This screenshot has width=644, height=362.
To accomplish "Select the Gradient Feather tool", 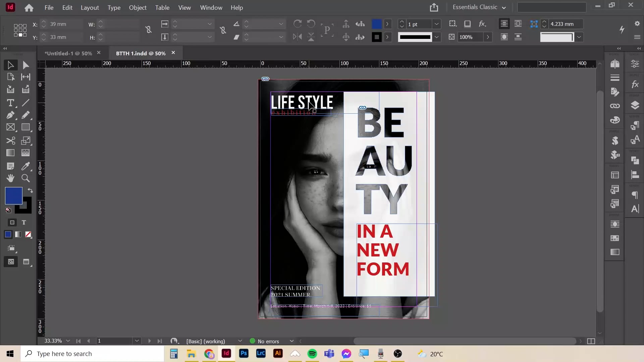I will [x=25, y=153].
